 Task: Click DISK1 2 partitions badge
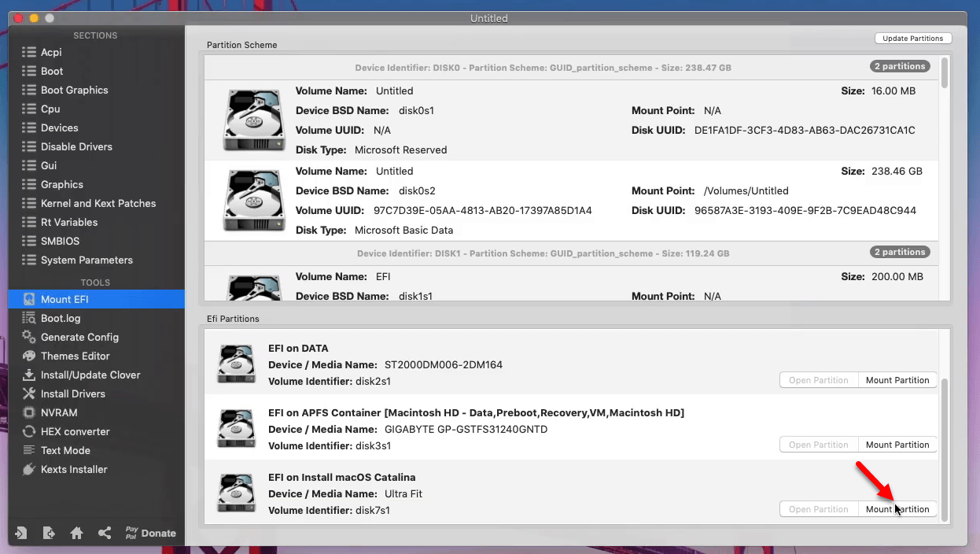point(900,253)
